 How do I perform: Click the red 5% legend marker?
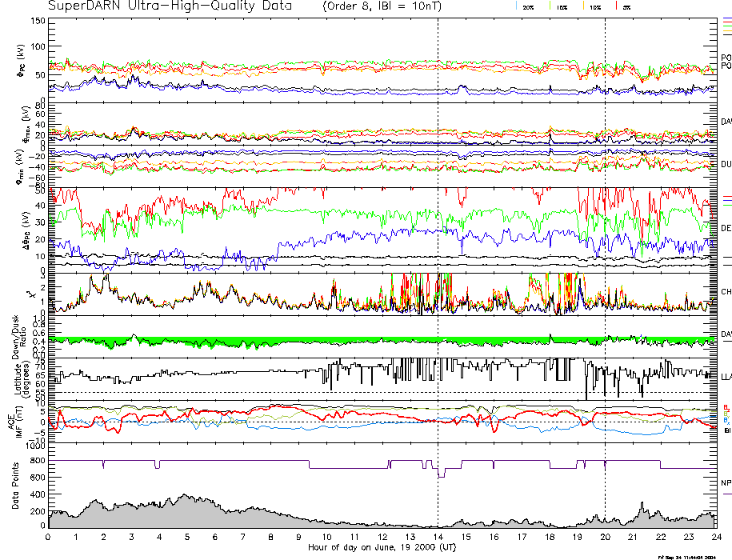tap(624, 6)
